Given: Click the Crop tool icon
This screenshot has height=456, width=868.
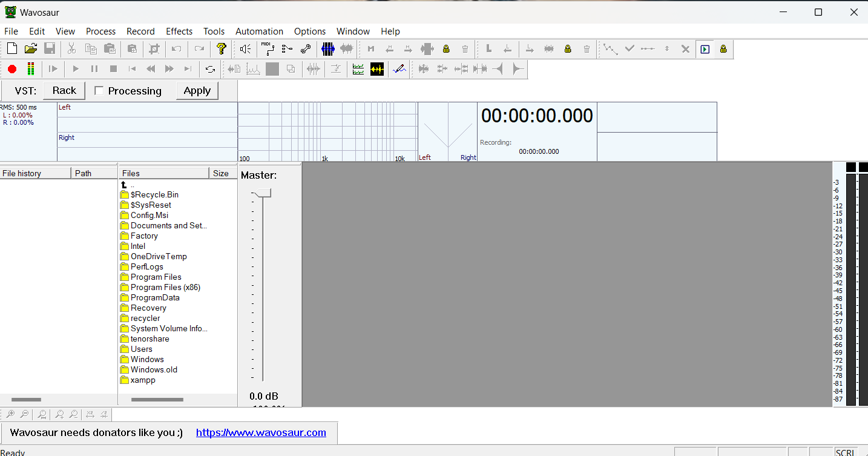Looking at the screenshot, I should [x=154, y=49].
